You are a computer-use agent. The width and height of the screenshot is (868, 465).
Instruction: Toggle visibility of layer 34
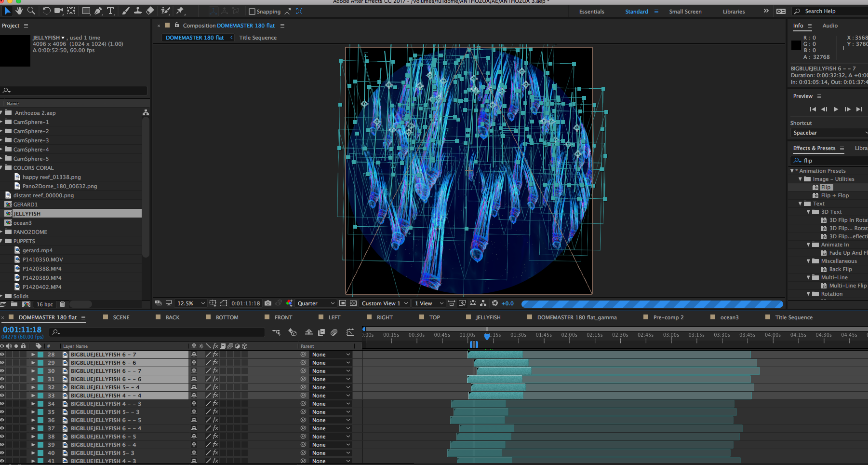click(x=2, y=404)
